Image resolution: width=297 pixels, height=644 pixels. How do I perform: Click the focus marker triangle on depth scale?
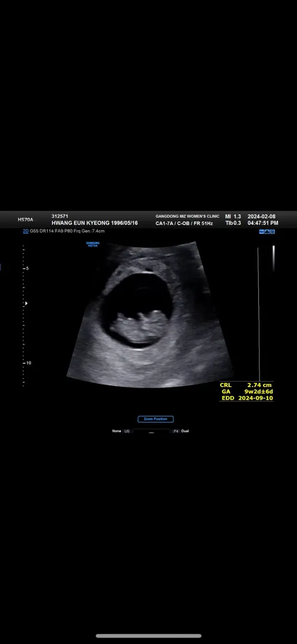tap(26, 304)
